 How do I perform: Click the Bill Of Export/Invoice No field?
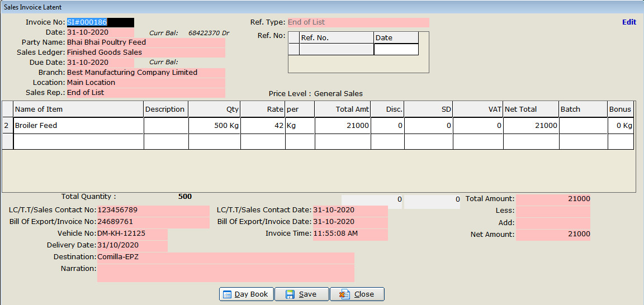[x=153, y=222]
